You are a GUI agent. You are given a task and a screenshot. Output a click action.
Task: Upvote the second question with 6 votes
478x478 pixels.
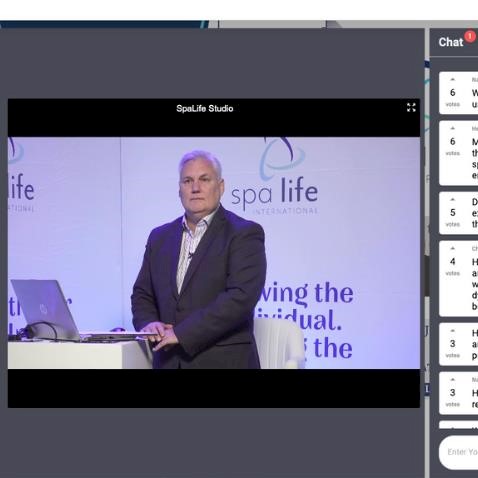[452, 128]
